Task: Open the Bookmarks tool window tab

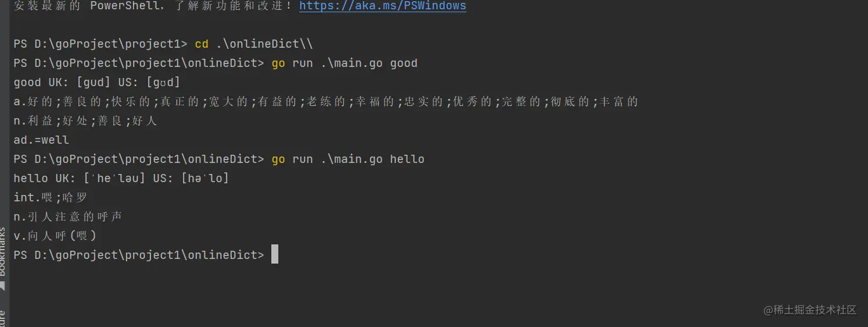Action: pos(3,251)
